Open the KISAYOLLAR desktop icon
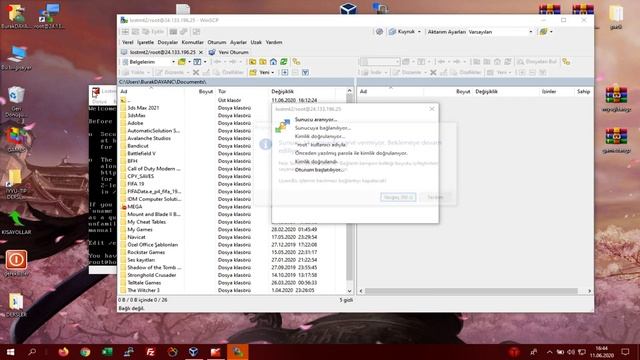The height and width of the screenshot is (360, 640). pyautogui.click(x=16, y=222)
